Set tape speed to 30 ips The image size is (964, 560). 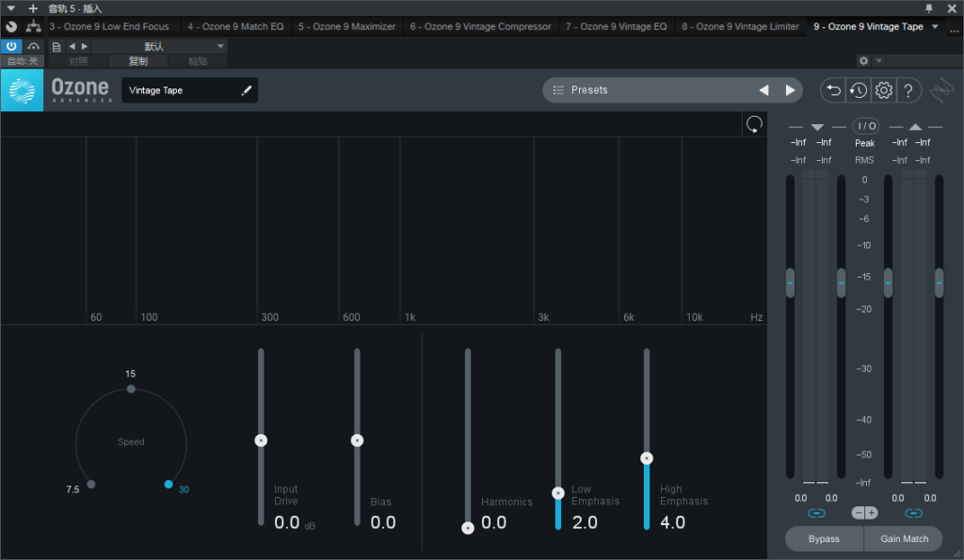coord(169,485)
